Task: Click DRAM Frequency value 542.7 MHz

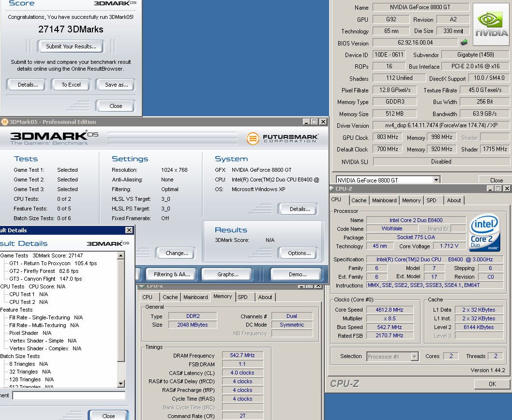Action: (242, 355)
